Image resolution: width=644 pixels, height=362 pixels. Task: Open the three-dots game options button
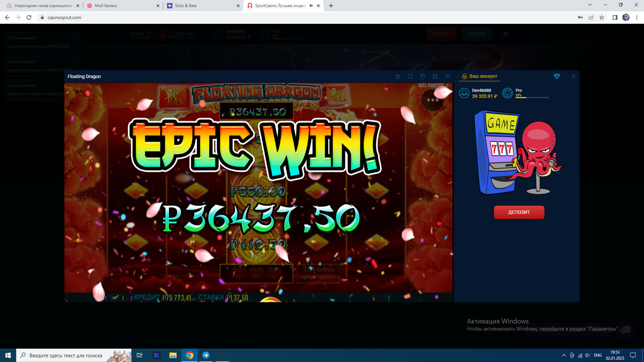coord(433,100)
